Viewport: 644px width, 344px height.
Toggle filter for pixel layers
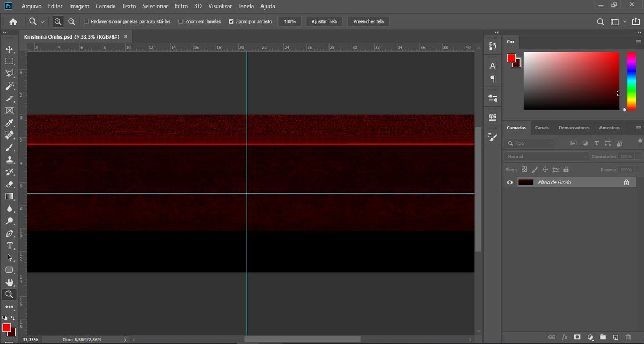pyautogui.click(x=573, y=143)
